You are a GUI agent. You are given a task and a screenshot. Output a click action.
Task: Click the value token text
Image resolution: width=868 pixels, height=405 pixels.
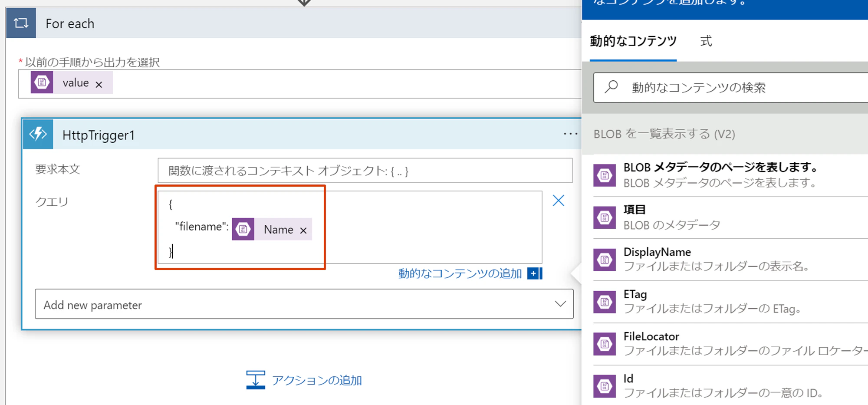pos(76,83)
